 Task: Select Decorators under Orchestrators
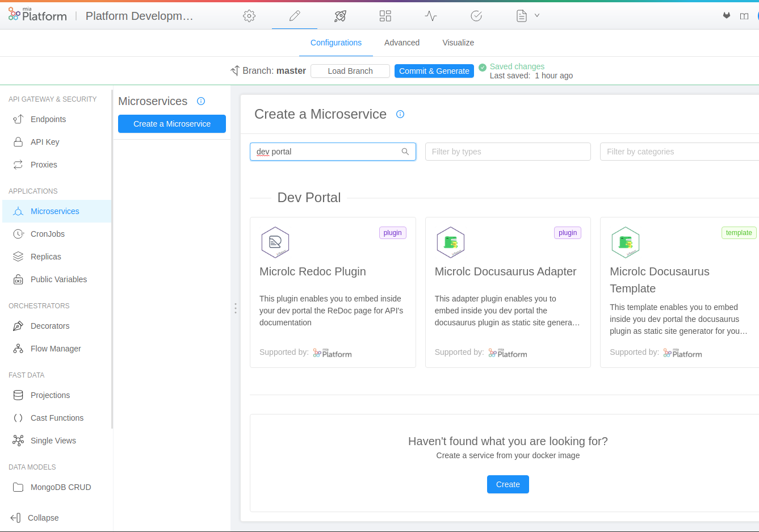(50, 326)
